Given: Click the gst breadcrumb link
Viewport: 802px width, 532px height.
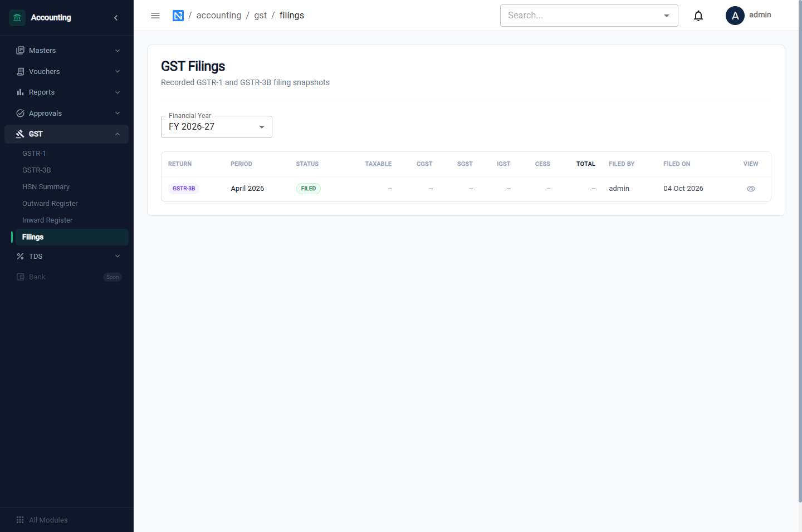Looking at the screenshot, I should (261, 16).
